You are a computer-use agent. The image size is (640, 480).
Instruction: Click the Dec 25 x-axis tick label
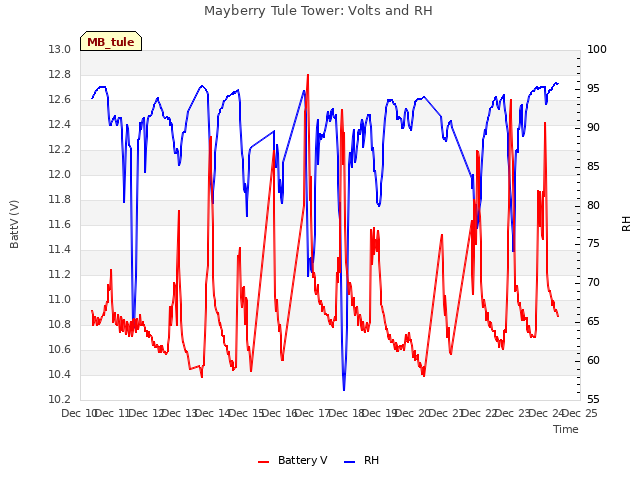(579, 413)
